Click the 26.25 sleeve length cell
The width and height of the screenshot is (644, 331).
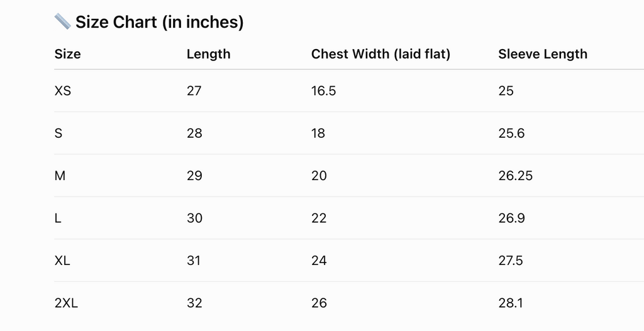pos(516,176)
